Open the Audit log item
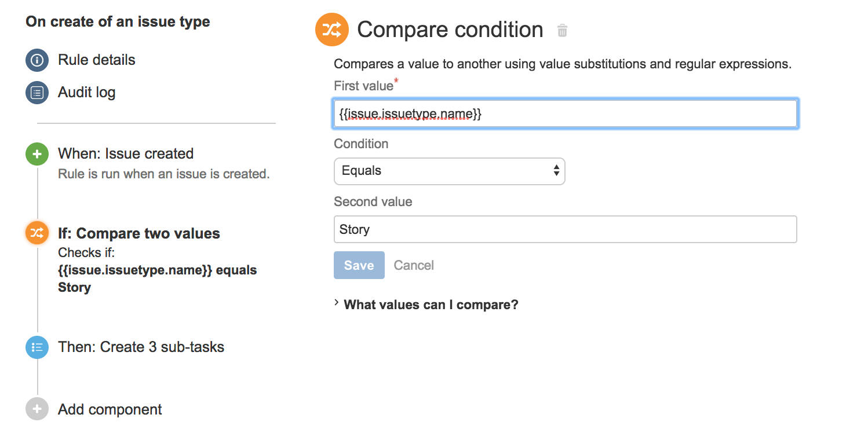The height and width of the screenshot is (440, 868). click(87, 93)
